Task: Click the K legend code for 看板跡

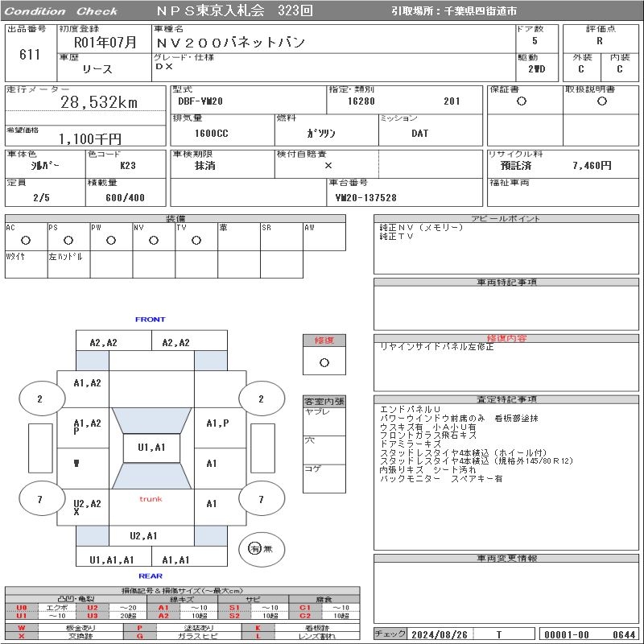Action: [258, 628]
